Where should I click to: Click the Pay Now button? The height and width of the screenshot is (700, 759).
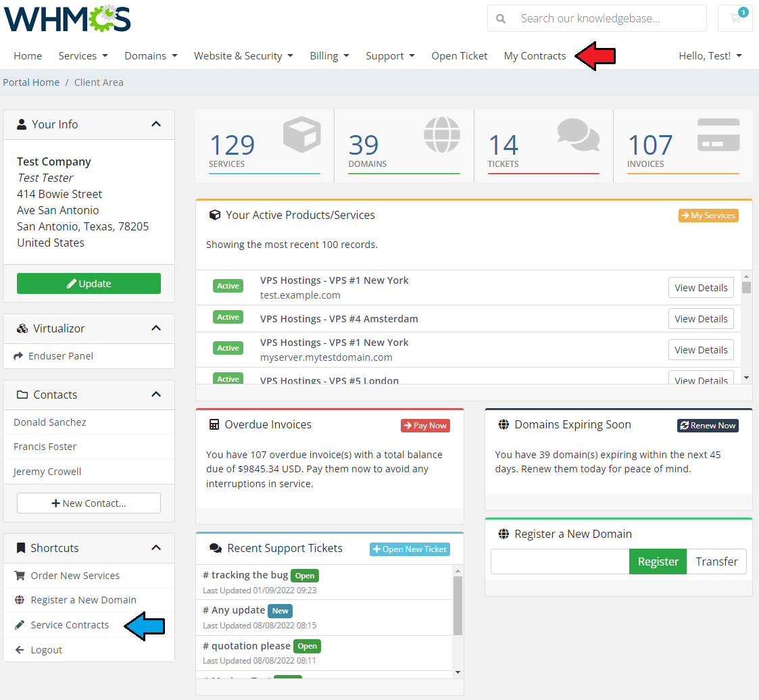point(425,426)
